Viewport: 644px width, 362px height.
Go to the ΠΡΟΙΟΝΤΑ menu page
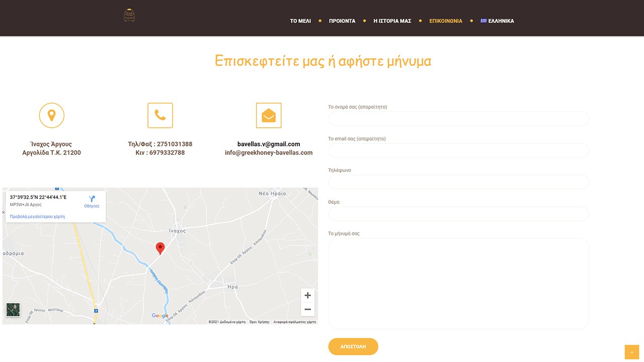click(342, 21)
